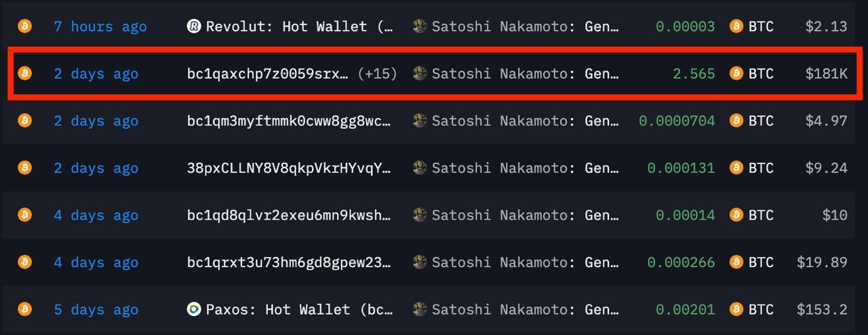Open sender address 38pxCLLNY8V8qkpVkrHYvqY
This screenshot has width=868, height=335.
click(290, 167)
